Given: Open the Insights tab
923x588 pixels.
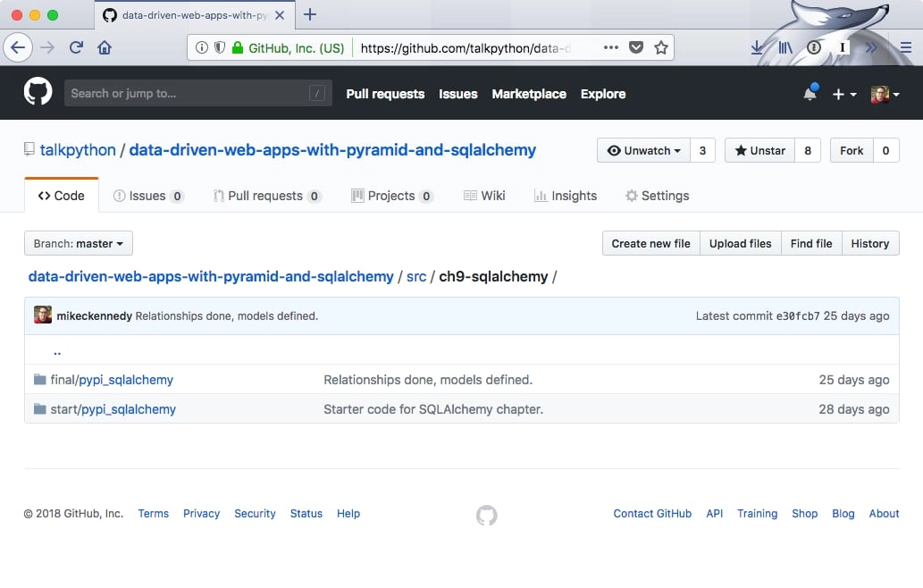Looking at the screenshot, I should [565, 196].
